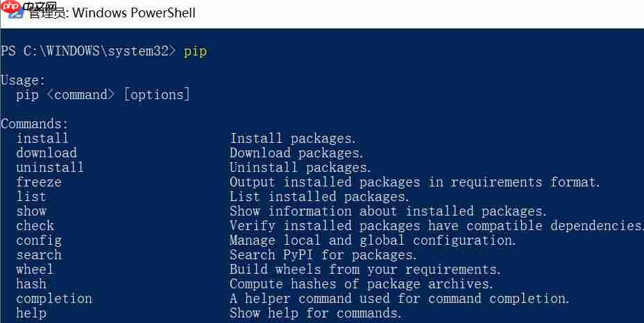Click the 'freeze' command name
644x323 pixels.
click(39, 182)
